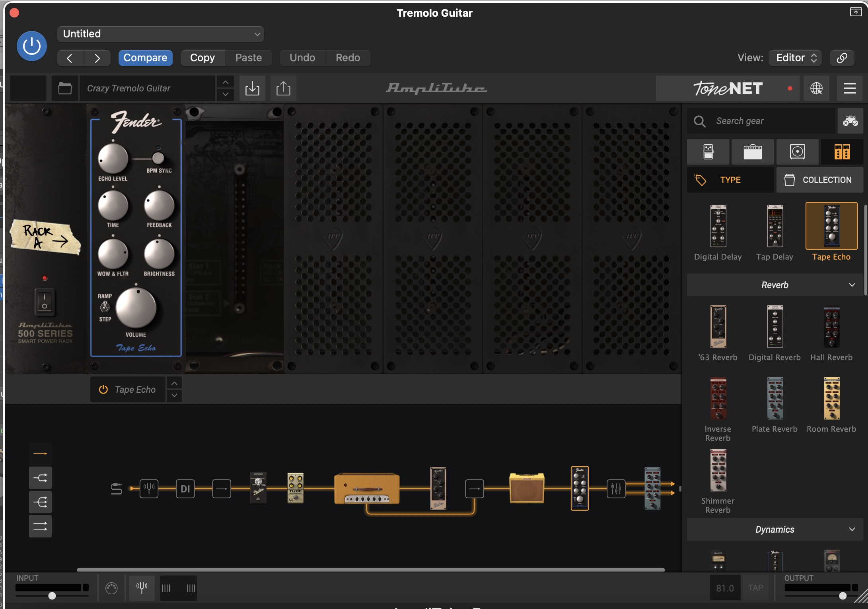This screenshot has width=868, height=609.
Task: Click the TAP tempo button
Action: coord(755,588)
